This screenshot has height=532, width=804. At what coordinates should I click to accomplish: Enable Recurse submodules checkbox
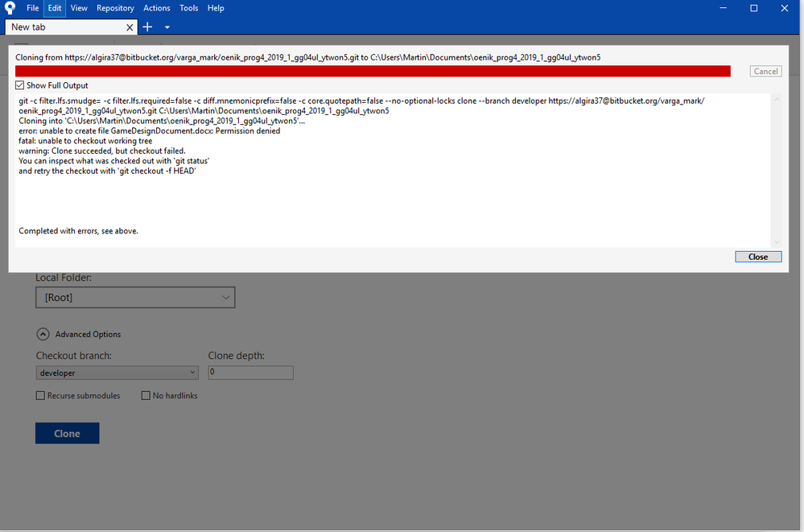40,395
